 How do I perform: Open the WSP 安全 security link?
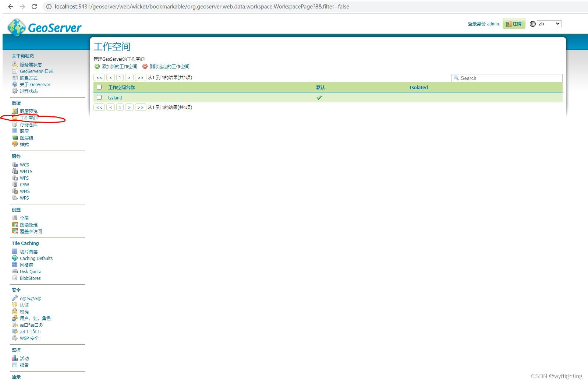click(x=29, y=338)
